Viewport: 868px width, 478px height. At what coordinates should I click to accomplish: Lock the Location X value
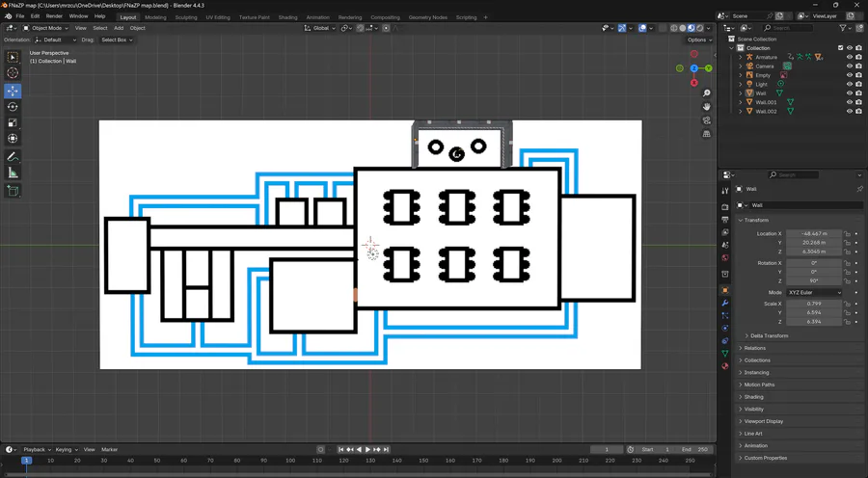coord(847,234)
